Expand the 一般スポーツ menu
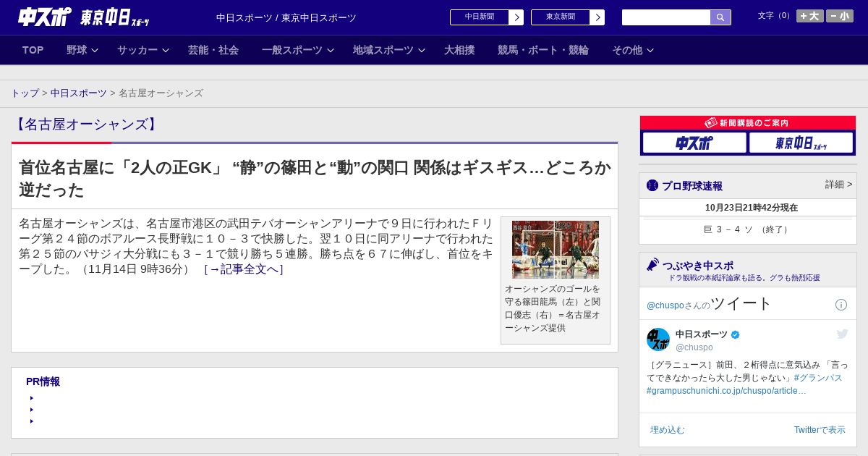 point(298,50)
